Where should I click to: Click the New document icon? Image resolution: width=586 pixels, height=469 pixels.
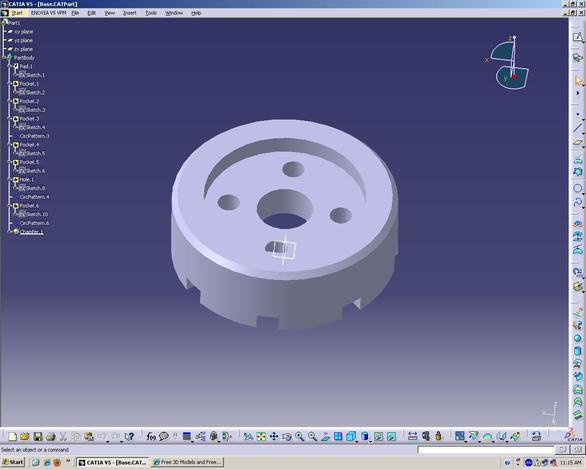point(12,436)
